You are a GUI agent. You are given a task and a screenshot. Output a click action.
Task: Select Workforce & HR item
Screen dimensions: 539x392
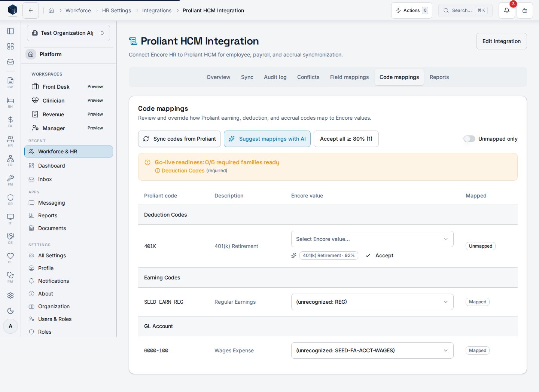[x=68, y=151]
